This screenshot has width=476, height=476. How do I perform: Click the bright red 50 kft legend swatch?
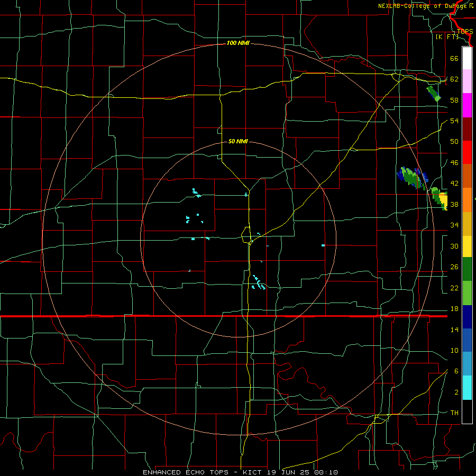(467, 152)
